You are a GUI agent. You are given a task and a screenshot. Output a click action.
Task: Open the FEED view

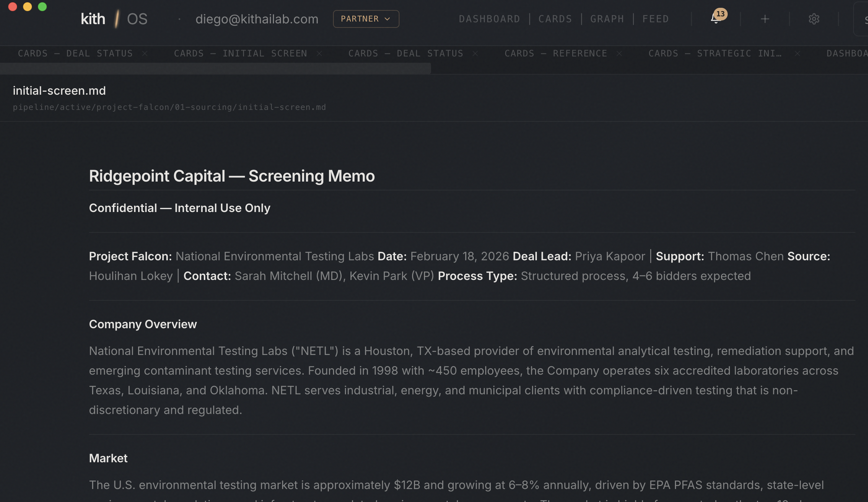coord(655,19)
